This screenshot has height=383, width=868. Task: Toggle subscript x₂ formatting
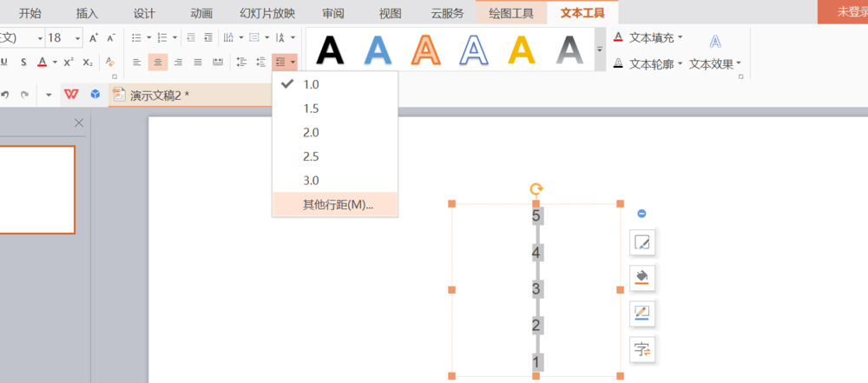88,62
